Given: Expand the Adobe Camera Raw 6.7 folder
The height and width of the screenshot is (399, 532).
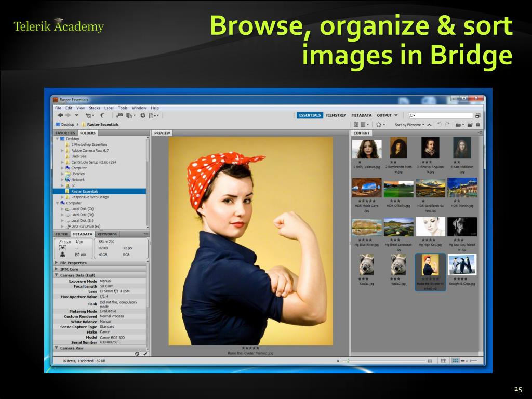Looking at the screenshot, I should click(62, 150).
